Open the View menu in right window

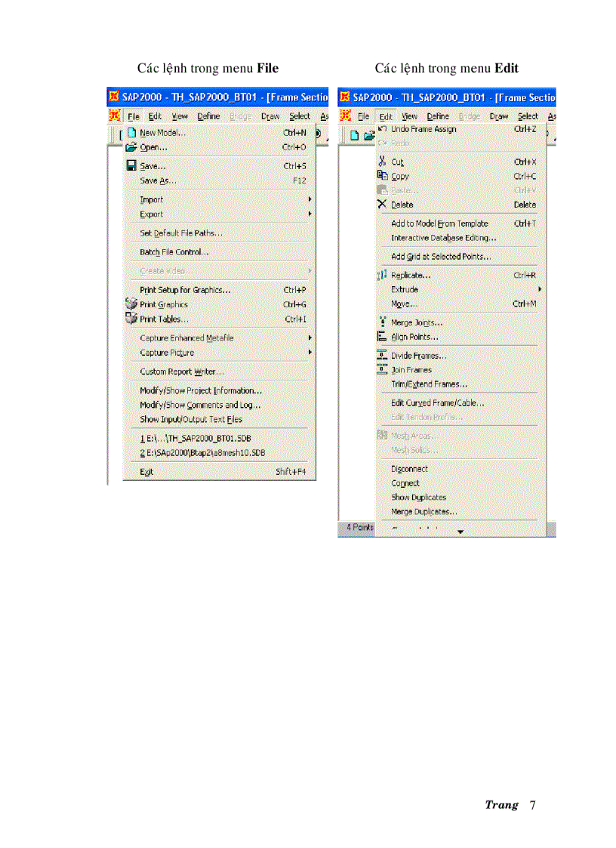pyautogui.click(x=410, y=116)
